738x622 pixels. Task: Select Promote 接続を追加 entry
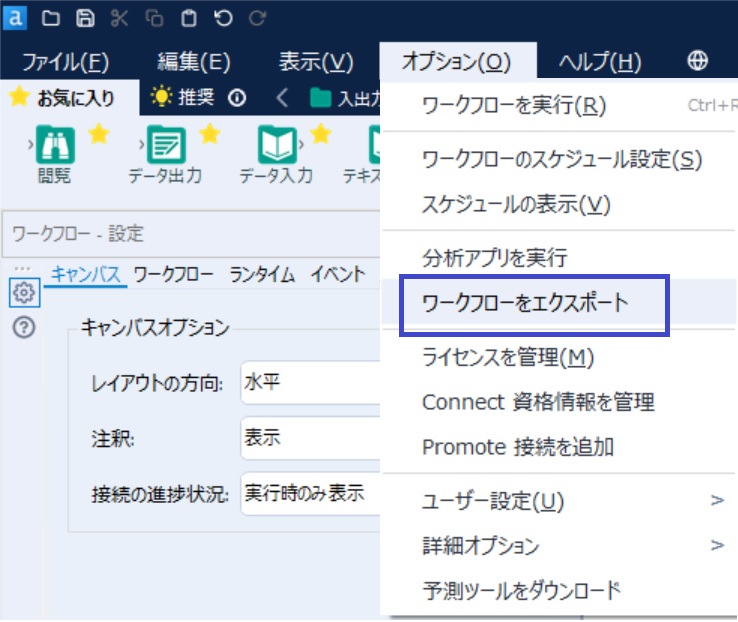pos(559,447)
